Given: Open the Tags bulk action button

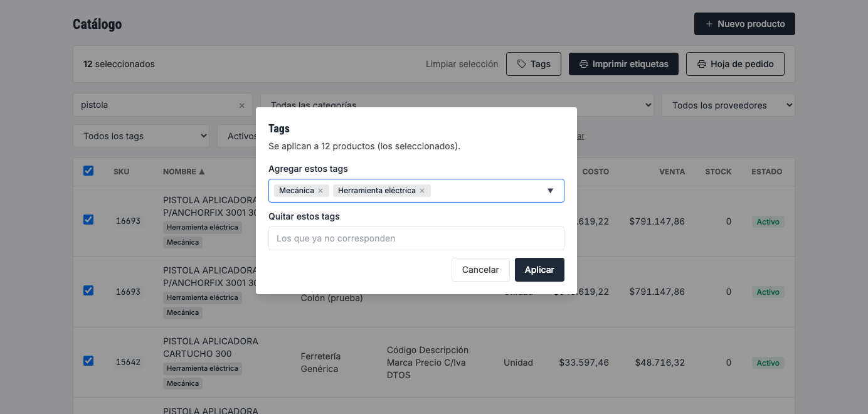Looking at the screenshot, I should 534,64.
